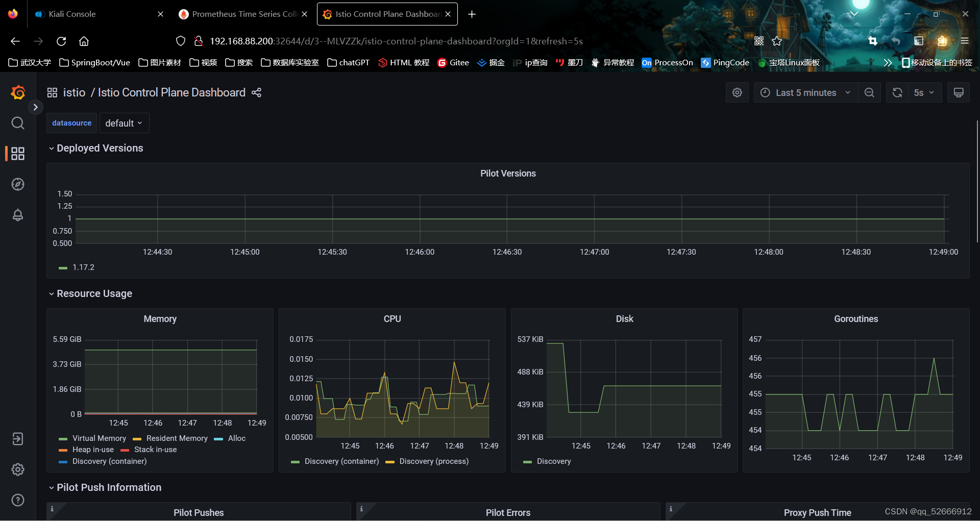
Task: Go to browser home page
Action: (84, 41)
